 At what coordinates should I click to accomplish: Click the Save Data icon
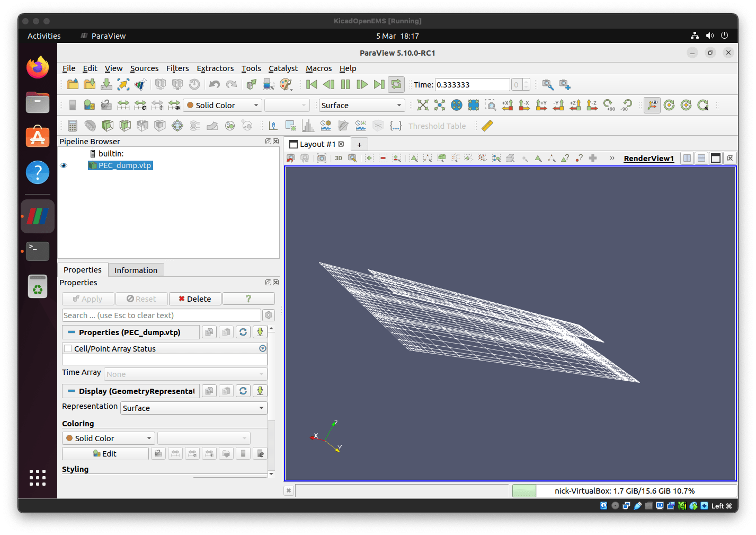pyautogui.click(x=106, y=84)
